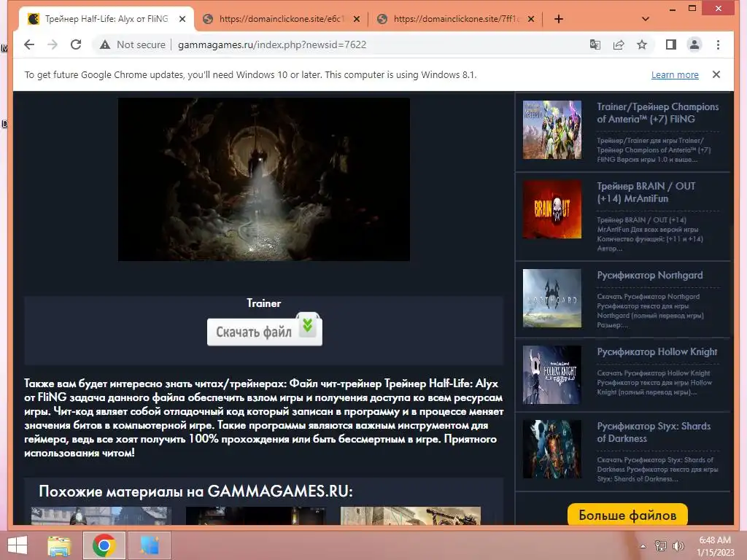The width and height of the screenshot is (747, 560).
Task: Open the volume speaker tray icon
Action: [x=678, y=545]
